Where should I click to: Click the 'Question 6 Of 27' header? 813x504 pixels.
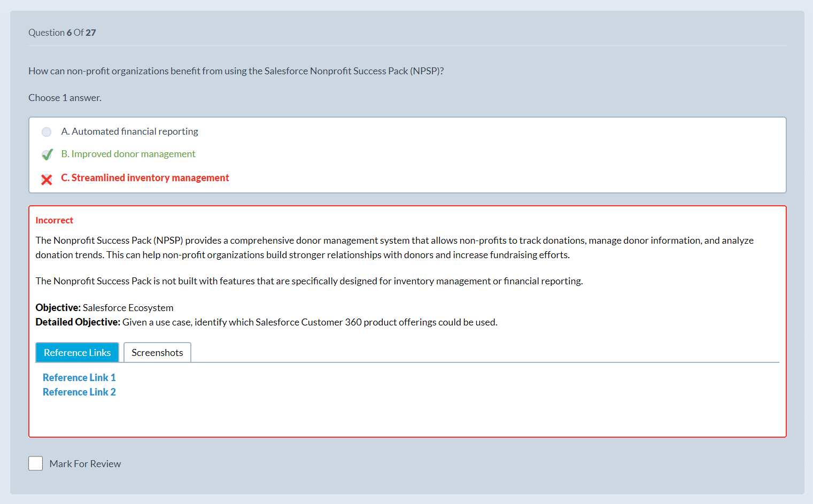pyautogui.click(x=62, y=33)
